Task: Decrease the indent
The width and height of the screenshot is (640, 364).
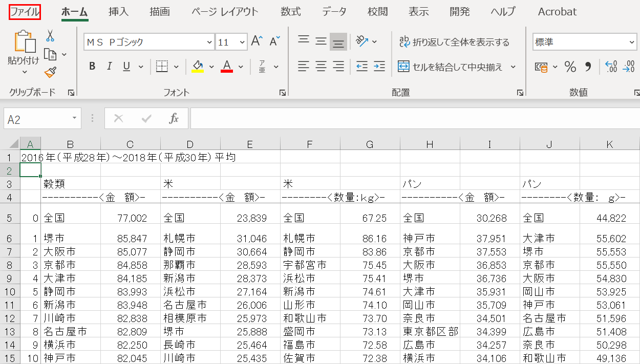Action: (x=362, y=67)
